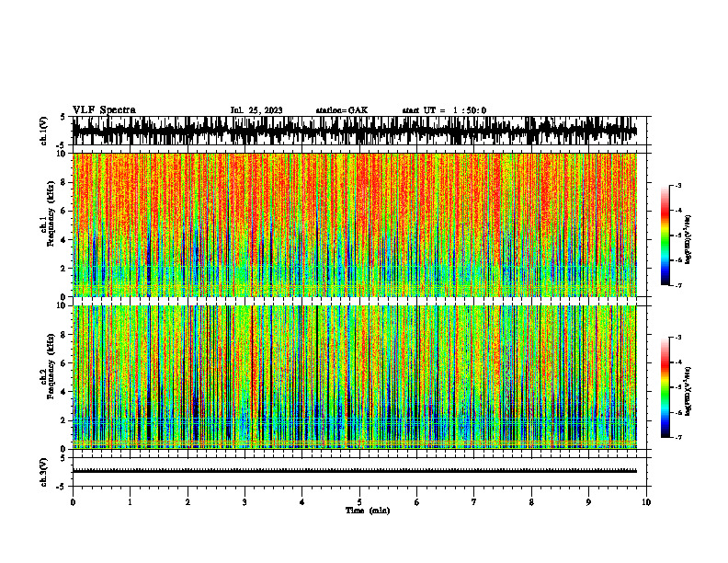The image size is (728, 563).
Task: Click the ch.3 flat black signal trace
Action: 354,471
